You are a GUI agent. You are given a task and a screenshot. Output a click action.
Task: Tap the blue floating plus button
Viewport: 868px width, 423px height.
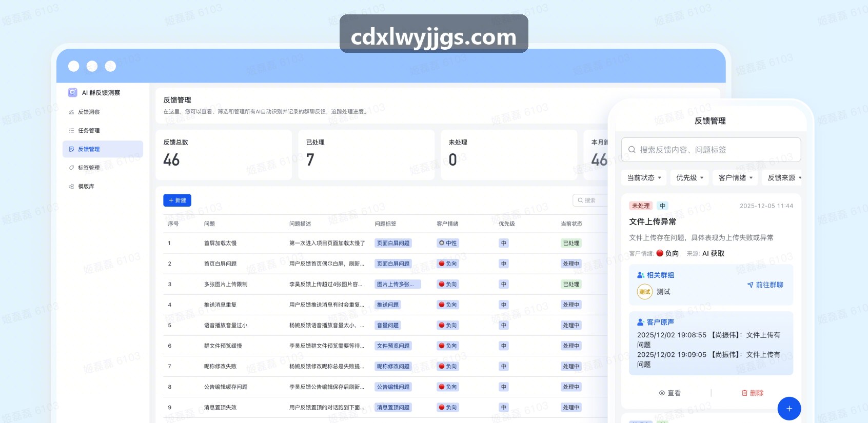(x=789, y=409)
